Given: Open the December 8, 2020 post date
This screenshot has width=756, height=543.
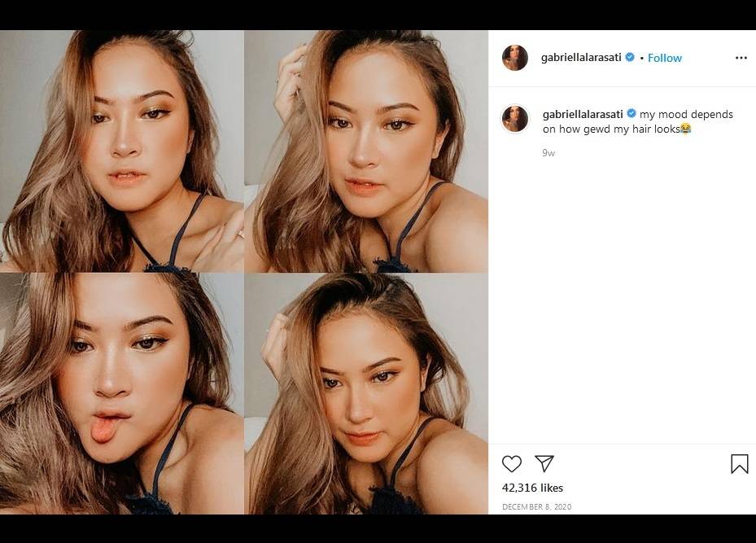Looking at the screenshot, I should click(x=536, y=507).
